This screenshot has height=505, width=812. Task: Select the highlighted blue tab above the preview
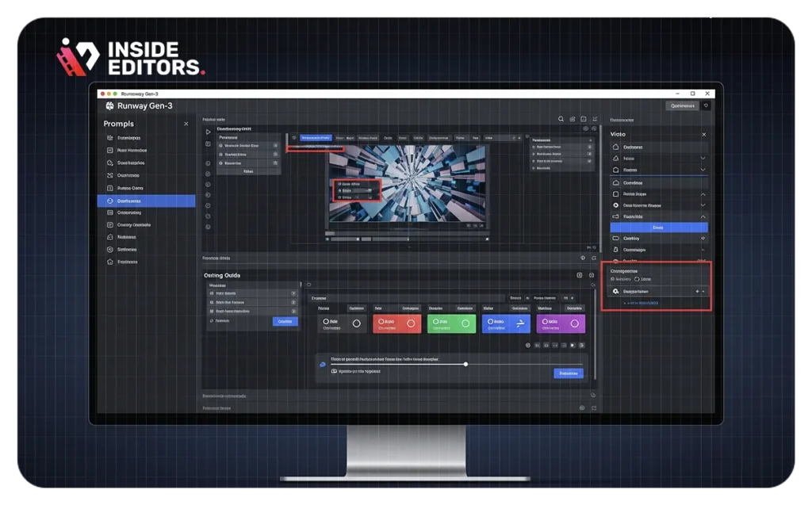(316, 138)
